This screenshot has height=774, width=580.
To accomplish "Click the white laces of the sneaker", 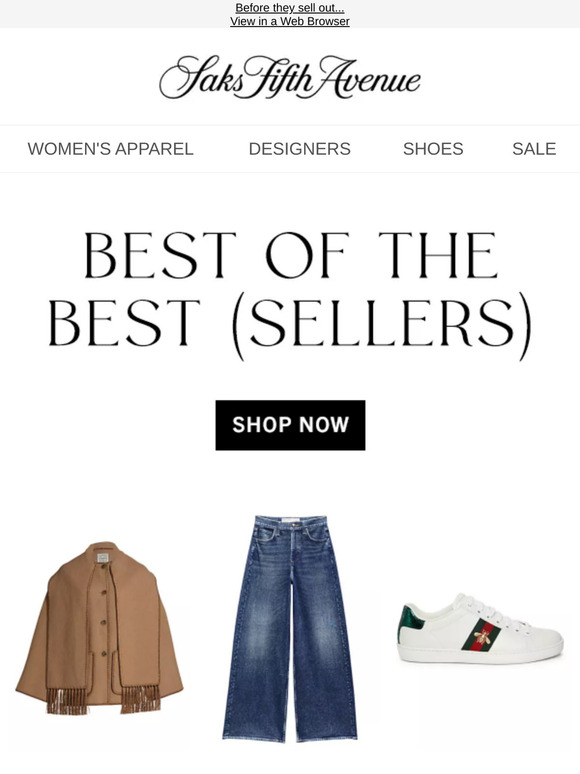I will (489, 610).
